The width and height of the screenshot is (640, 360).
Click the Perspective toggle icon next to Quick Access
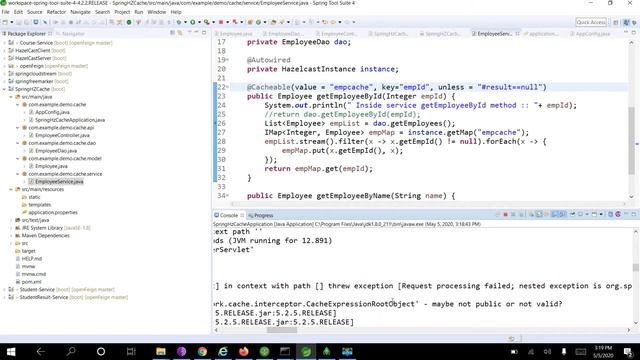click(616, 22)
